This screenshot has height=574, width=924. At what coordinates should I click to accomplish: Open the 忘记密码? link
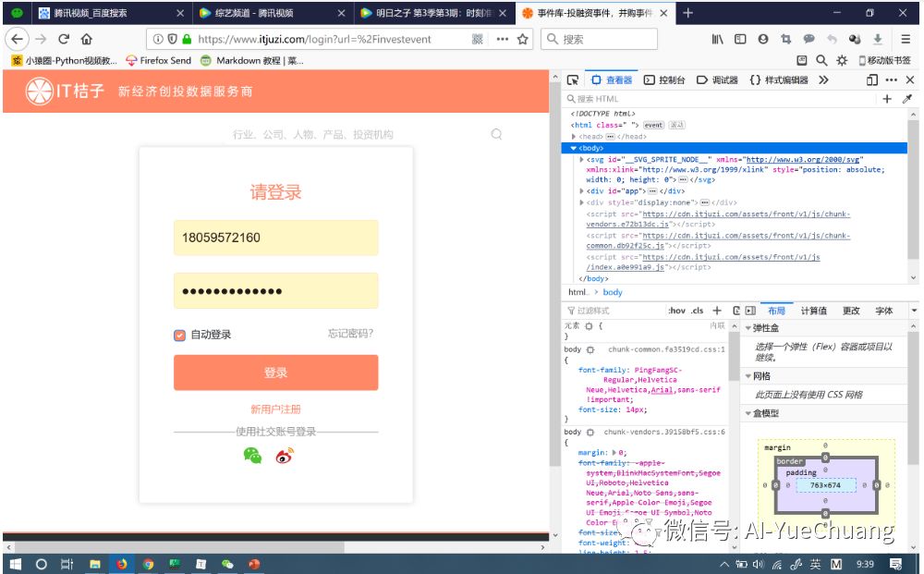click(x=350, y=334)
